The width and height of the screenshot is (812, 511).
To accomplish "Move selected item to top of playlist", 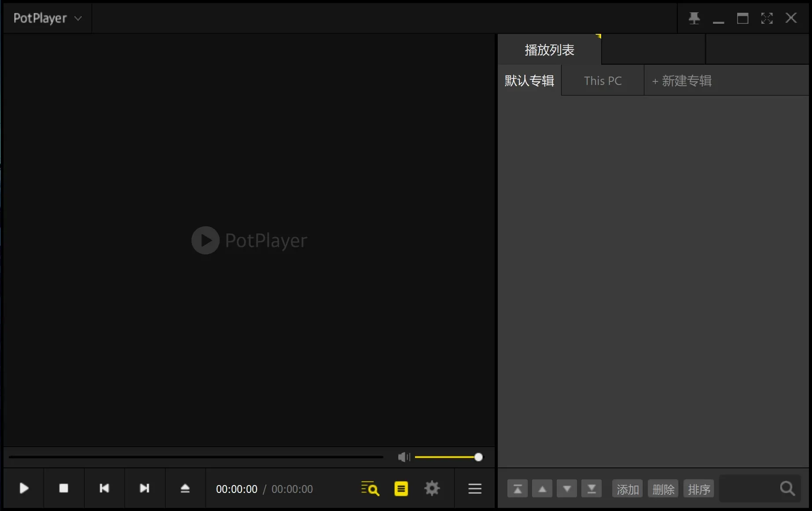I will pos(518,489).
